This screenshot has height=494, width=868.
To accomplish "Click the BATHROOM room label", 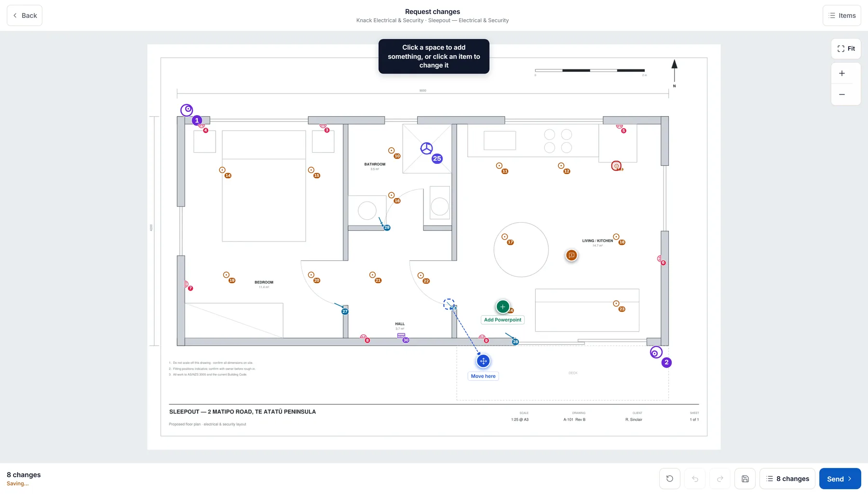I will [375, 164].
